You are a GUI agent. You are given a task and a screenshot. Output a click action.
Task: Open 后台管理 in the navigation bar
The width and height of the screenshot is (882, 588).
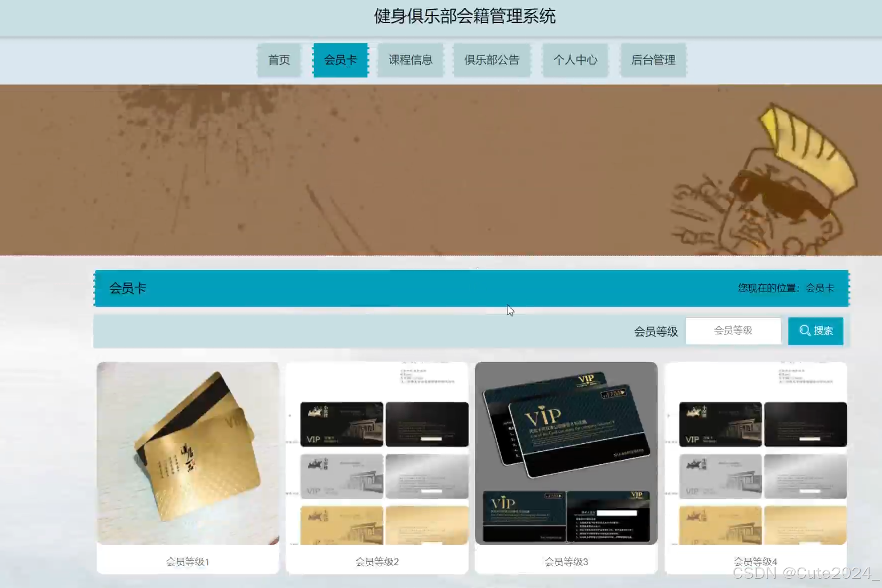coord(653,60)
